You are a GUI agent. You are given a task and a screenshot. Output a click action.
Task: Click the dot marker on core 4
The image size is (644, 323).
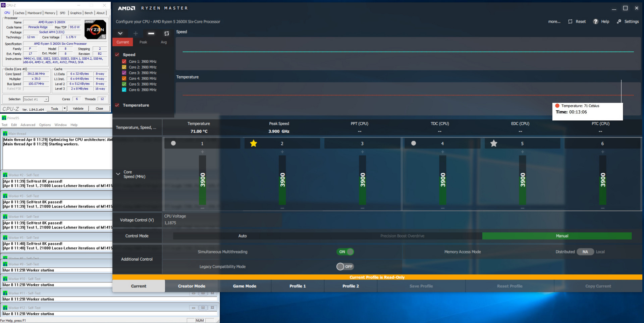pyautogui.click(x=414, y=143)
